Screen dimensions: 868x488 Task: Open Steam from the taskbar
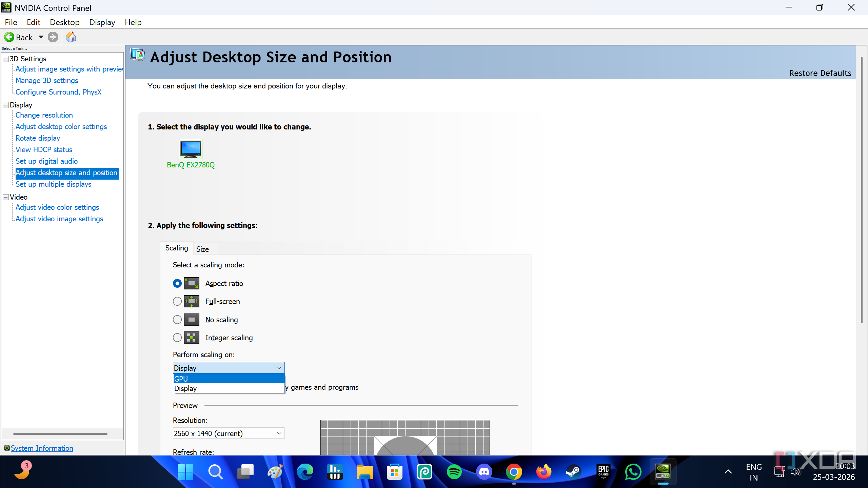point(573,472)
